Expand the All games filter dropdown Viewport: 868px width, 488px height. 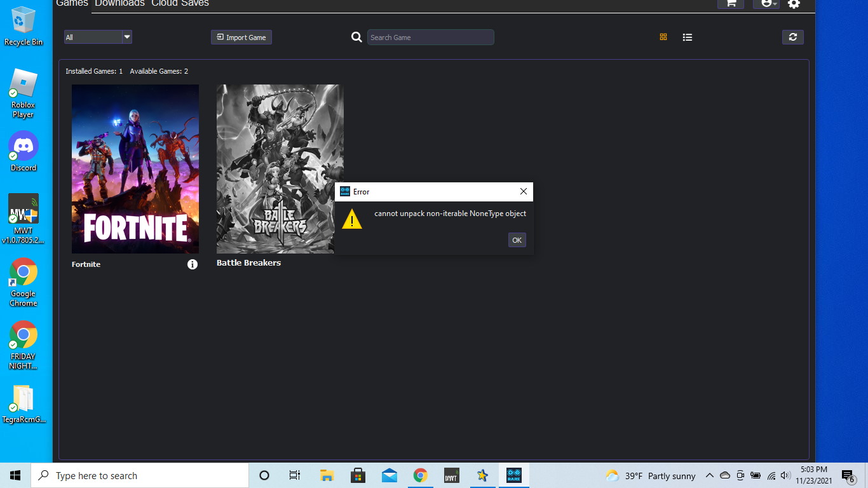(98, 37)
